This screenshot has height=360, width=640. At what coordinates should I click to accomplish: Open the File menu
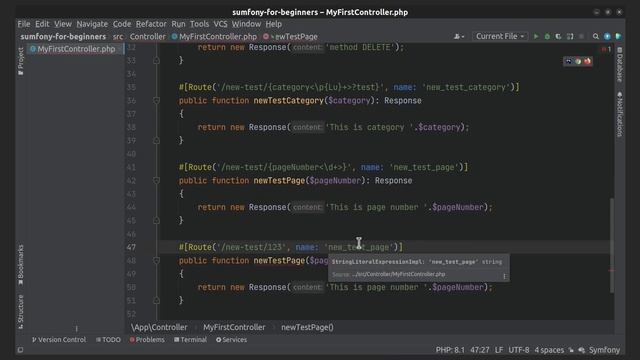click(24, 24)
